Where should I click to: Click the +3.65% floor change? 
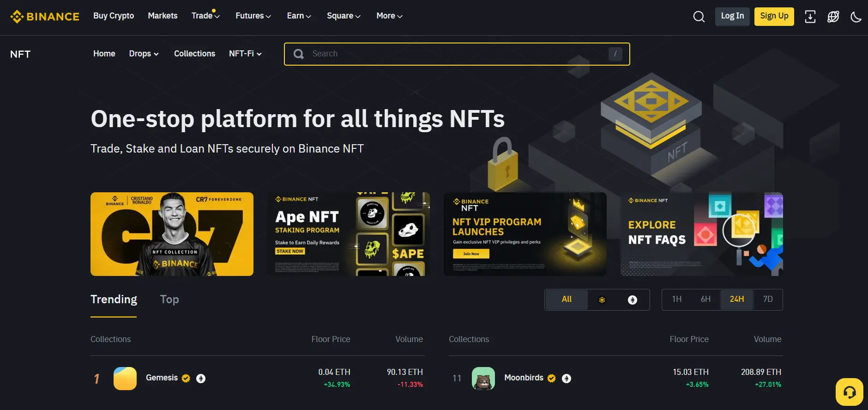pyautogui.click(x=697, y=385)
